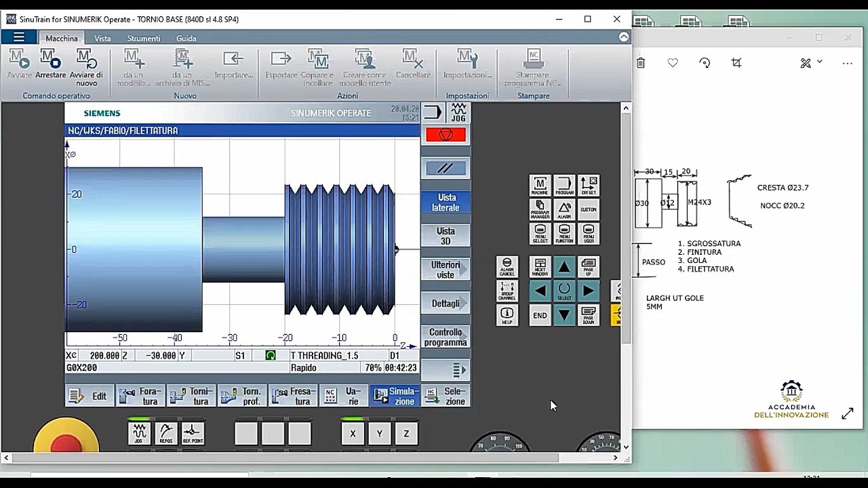Expand the Dettagli softkey
The image size is (868, 488).
pyautogui.click(x=445, y=303)
